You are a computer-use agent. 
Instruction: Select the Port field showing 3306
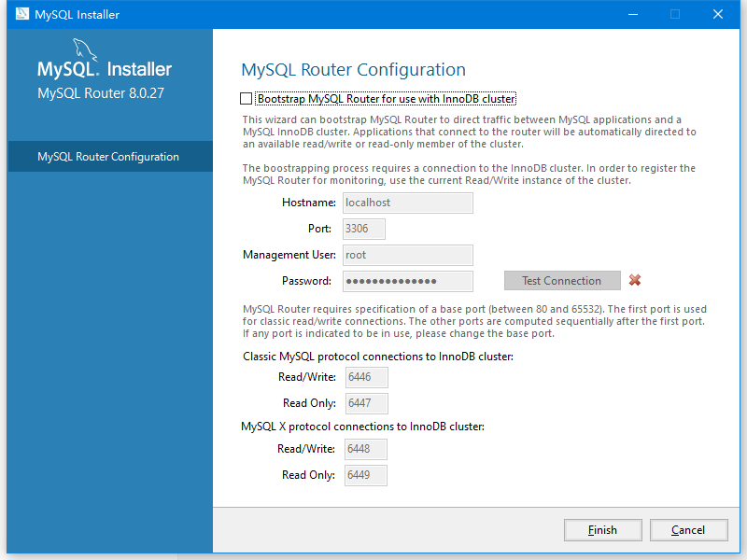(364, 229)
